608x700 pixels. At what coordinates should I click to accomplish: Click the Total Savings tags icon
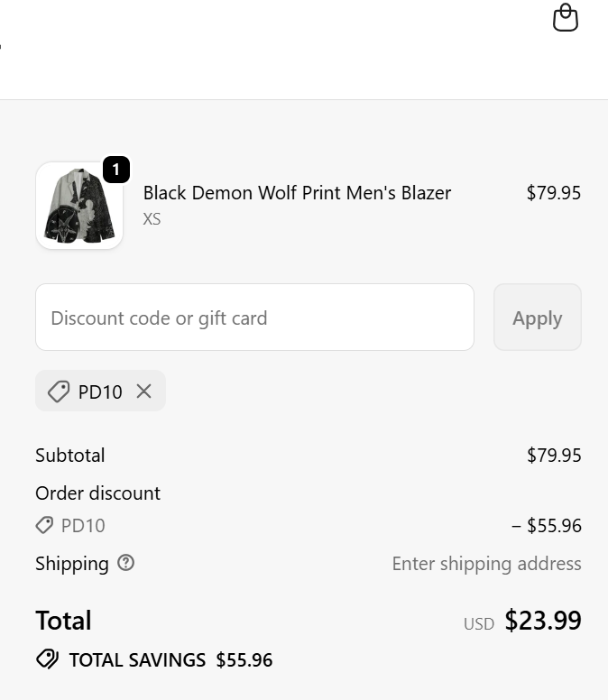click(x=47, y=659)
